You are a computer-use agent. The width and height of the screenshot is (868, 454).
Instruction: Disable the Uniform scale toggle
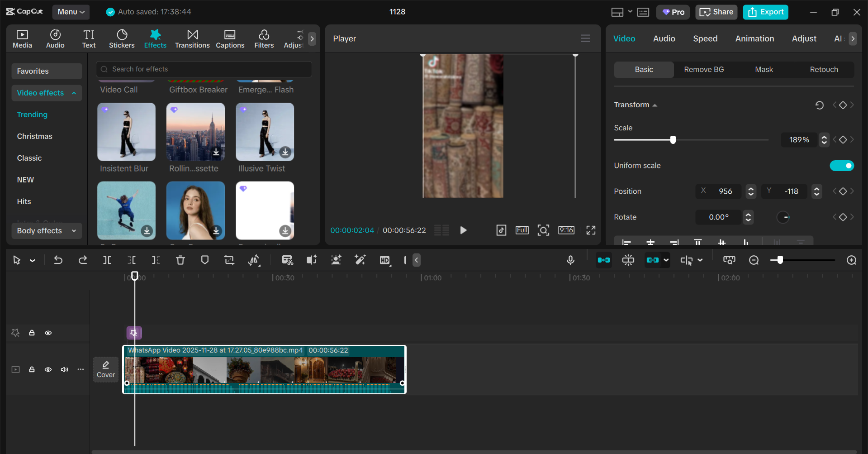click(x=842, y=165)
